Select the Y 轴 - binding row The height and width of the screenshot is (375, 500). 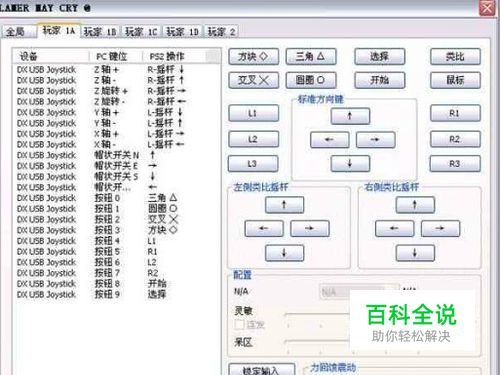pyautogui.click(x=116, y=123)
